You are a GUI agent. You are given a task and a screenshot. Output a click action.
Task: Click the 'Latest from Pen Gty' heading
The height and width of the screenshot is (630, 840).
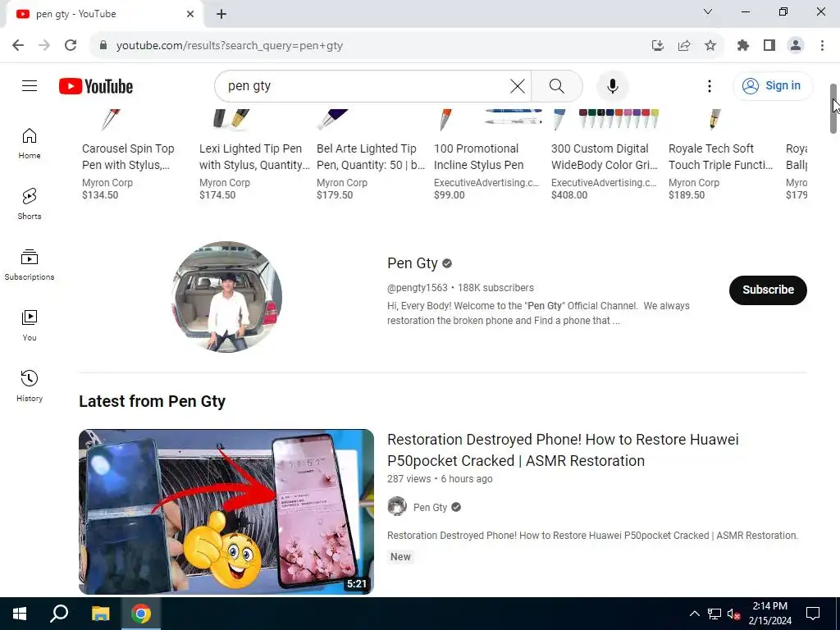tap(152, 401)
